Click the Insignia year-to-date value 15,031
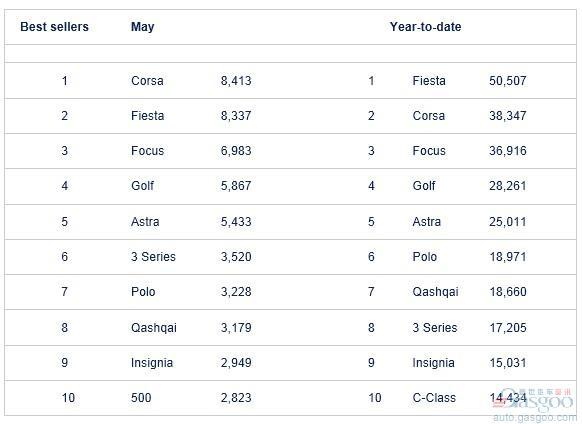582x424 pixels. 507,363
